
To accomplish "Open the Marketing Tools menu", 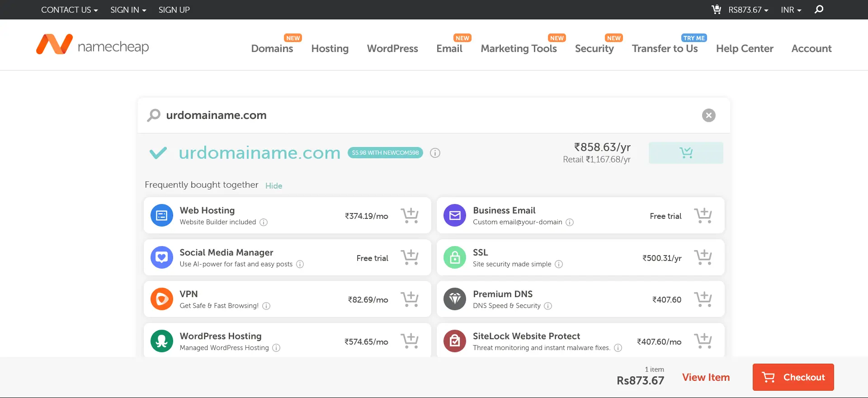I will point(519,48).
